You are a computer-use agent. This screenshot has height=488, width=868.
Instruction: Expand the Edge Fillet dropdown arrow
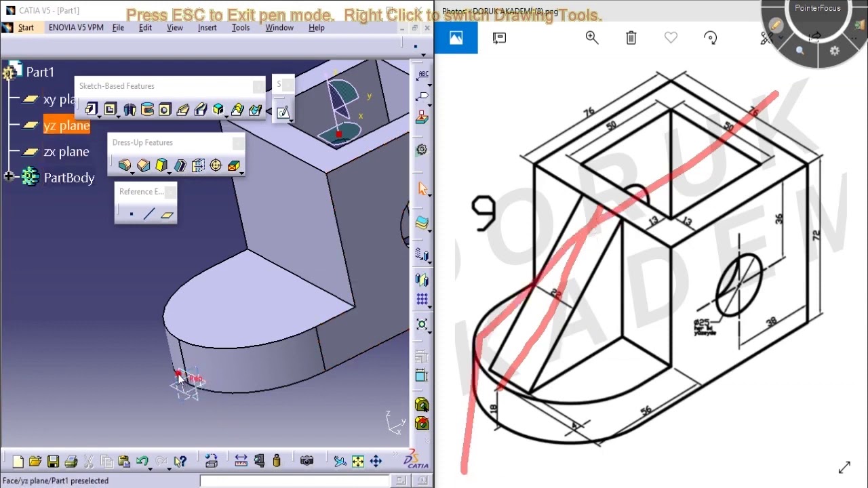coord(133,172)
